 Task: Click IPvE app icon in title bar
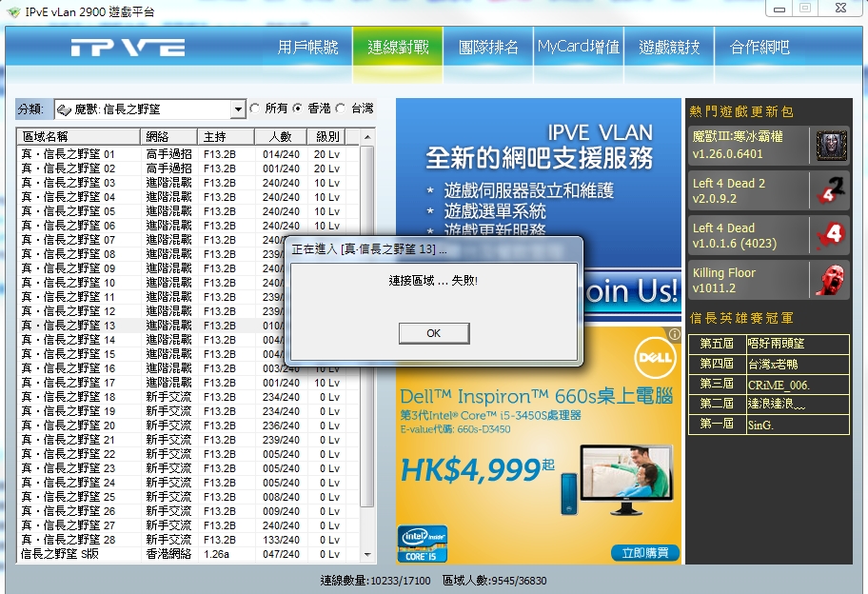[x=13, y=11]
